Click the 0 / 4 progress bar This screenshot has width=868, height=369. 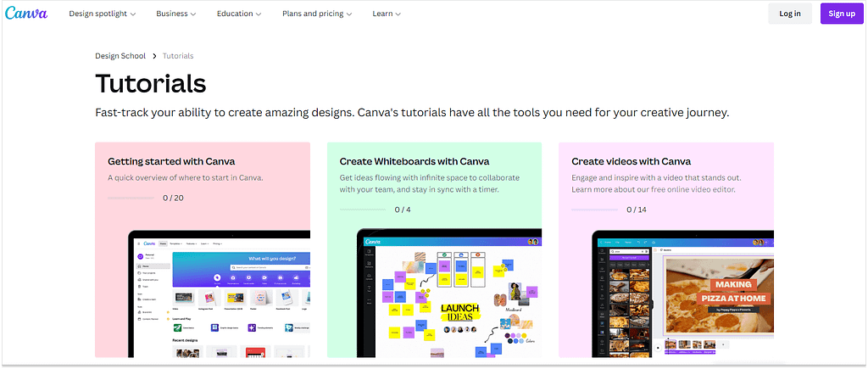point(363,210)
